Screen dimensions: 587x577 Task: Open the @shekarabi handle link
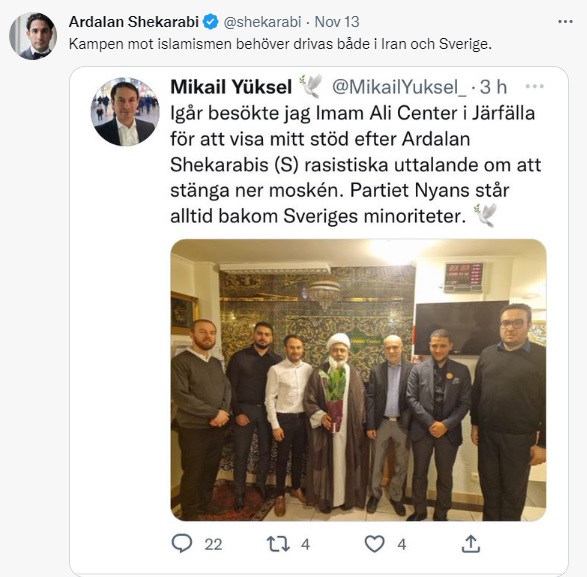[262, 22]
